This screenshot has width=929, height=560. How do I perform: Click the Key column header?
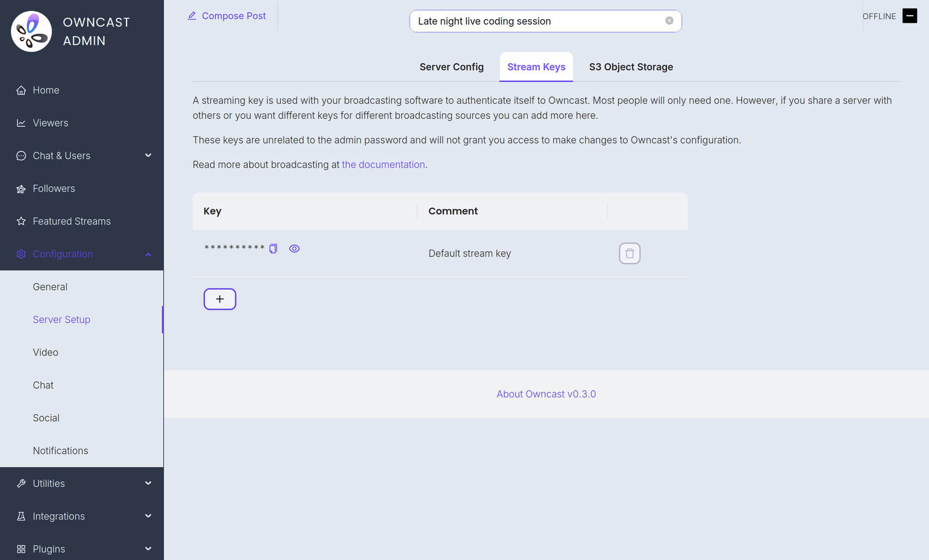[x=305, y=211]
